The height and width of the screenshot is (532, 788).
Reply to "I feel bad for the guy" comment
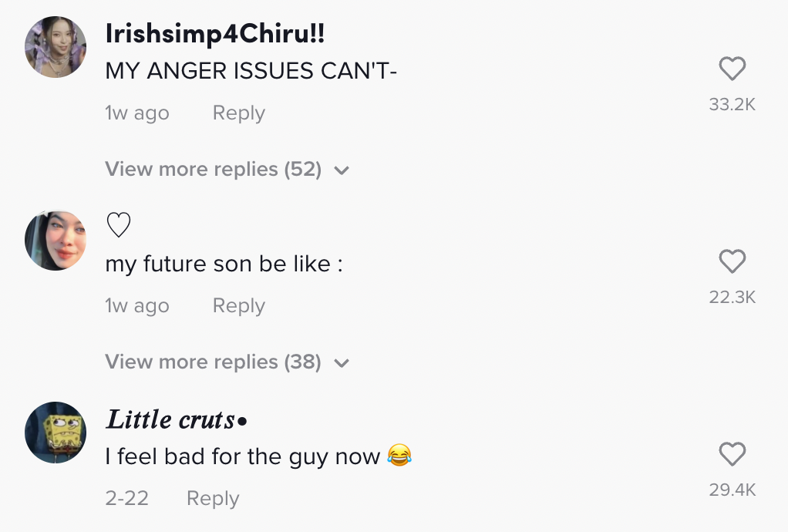213,499
